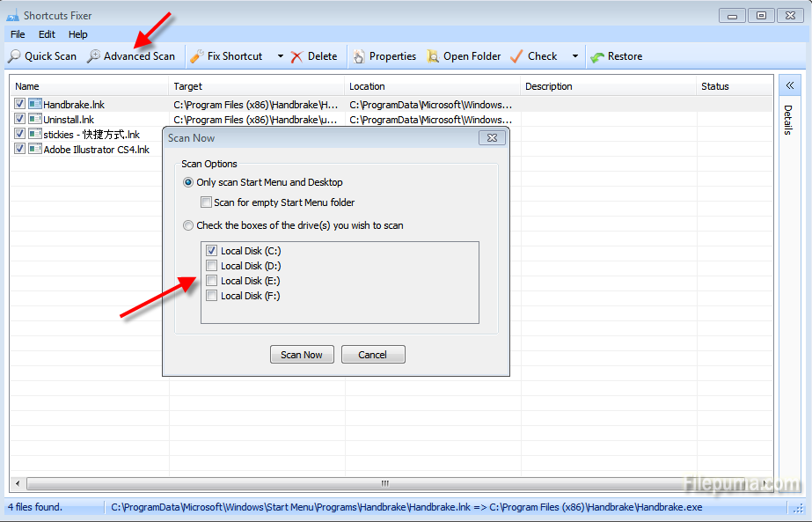Open the Help menu
812x522 pixels.
click(78, 34)
